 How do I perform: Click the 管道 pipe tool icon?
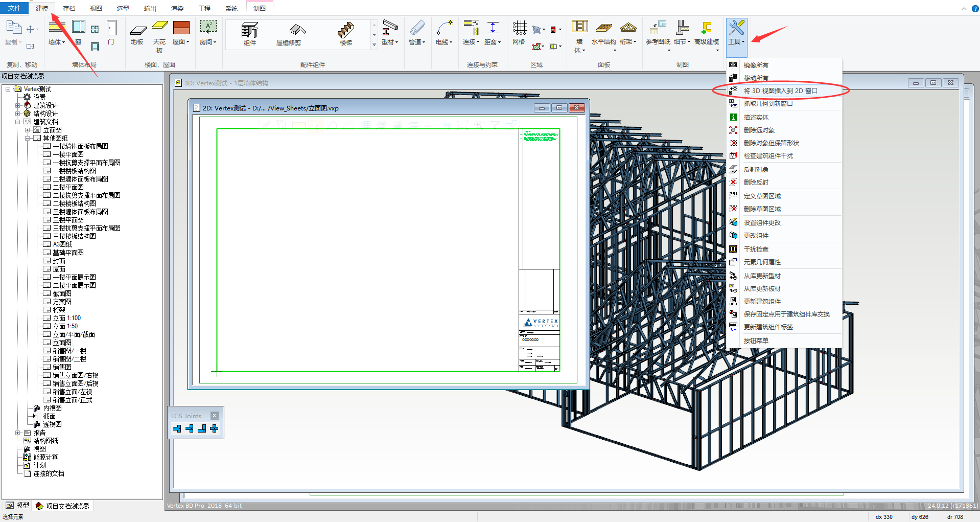click(417, 27)
